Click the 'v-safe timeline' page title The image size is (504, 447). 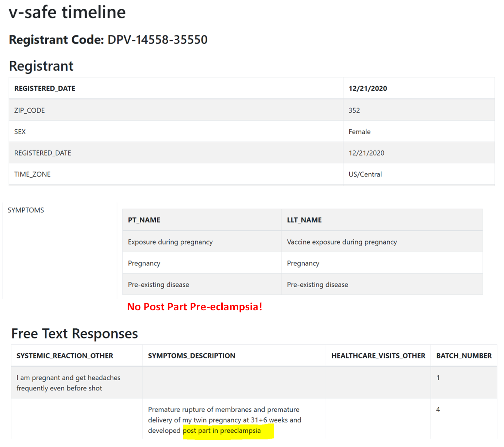(x=67, y=12)
